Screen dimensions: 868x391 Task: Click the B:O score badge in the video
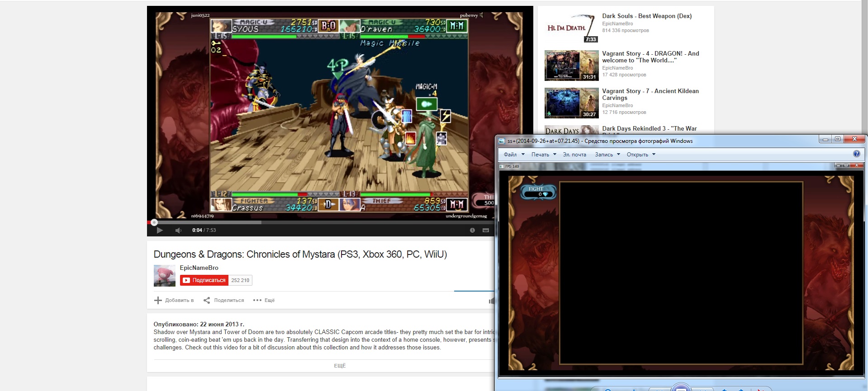click(x=328, y=26)
